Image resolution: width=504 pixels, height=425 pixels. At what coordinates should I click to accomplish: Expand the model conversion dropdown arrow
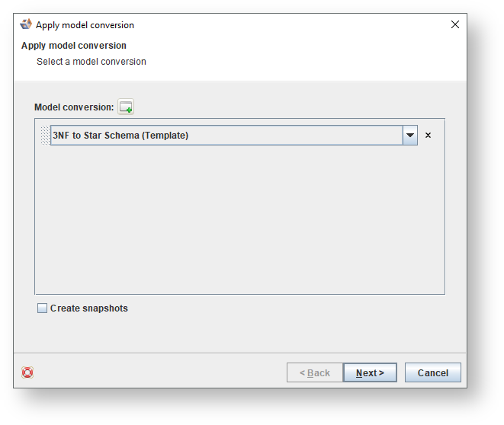(410, 136)
